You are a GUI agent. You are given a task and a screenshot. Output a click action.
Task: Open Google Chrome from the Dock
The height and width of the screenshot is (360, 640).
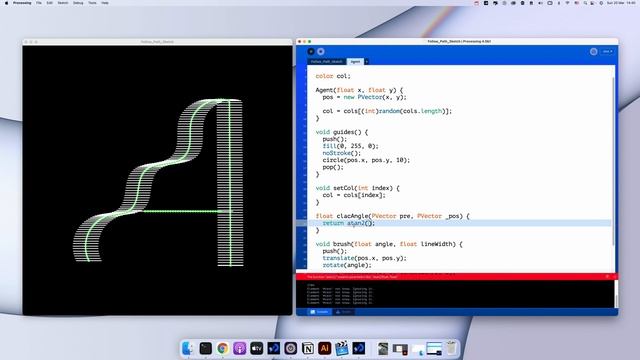(x=222, y=348)
